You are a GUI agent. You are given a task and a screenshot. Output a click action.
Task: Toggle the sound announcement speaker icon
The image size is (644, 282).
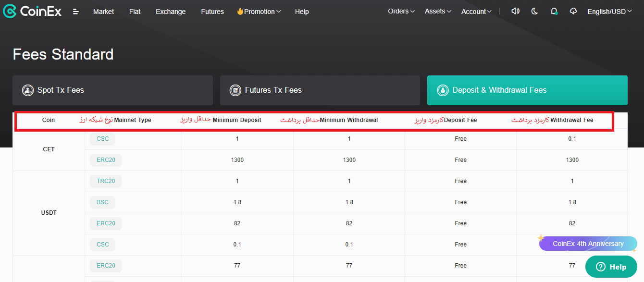tap(516, 11)
